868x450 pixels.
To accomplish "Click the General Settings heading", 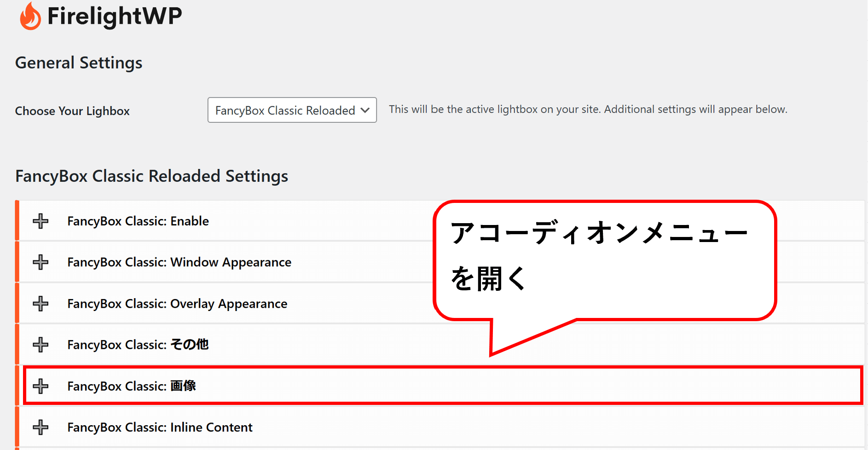I will pos(79,63).
